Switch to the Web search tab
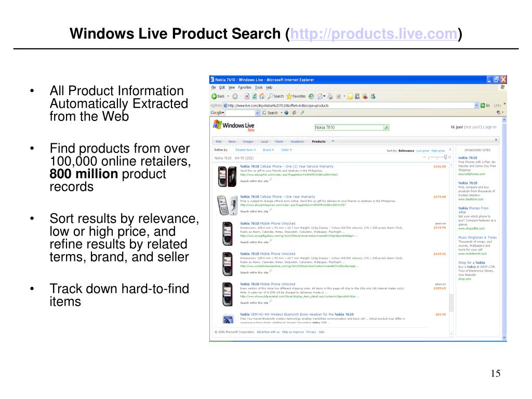 pos(219,141)
